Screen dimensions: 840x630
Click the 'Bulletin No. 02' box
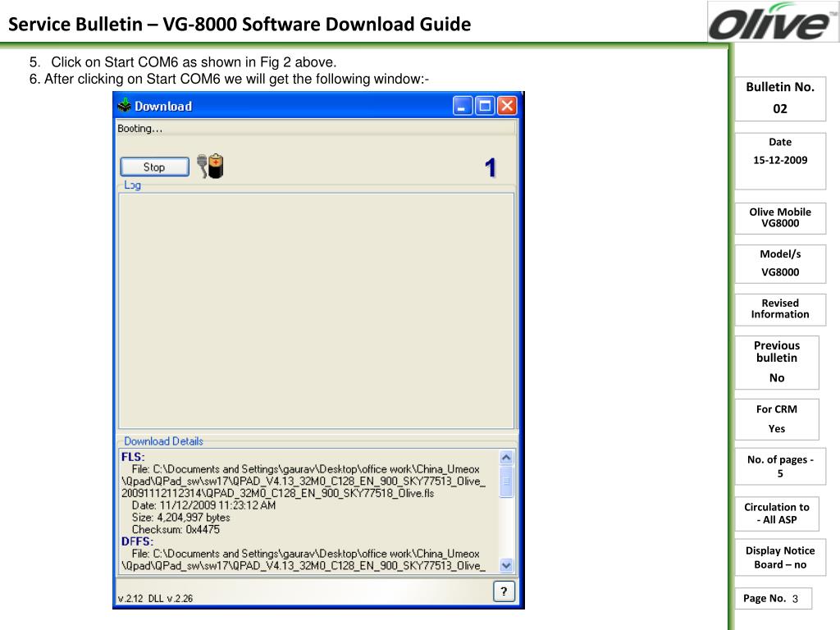point(780,98)
